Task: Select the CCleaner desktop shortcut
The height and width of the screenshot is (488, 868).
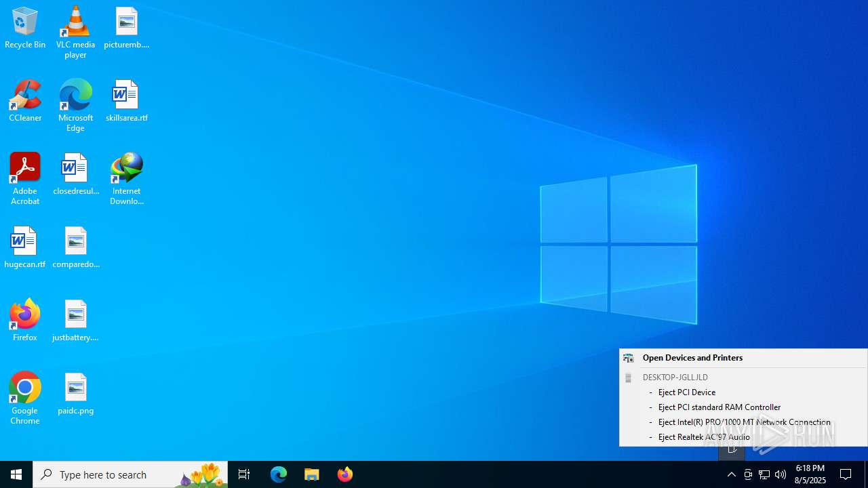Action: coord(25,102)
